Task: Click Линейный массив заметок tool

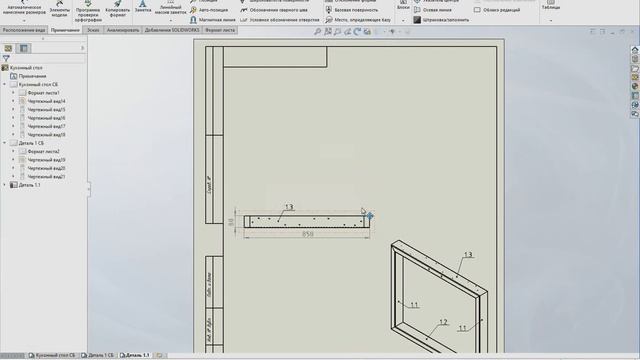Action: coord(171,8)
